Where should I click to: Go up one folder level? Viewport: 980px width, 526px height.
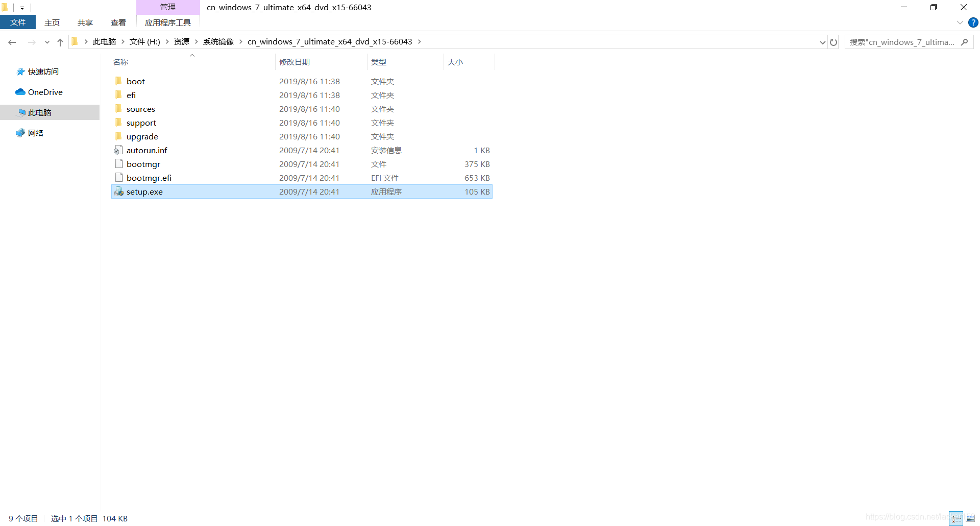pyautogui.click(x=60, y=42)
